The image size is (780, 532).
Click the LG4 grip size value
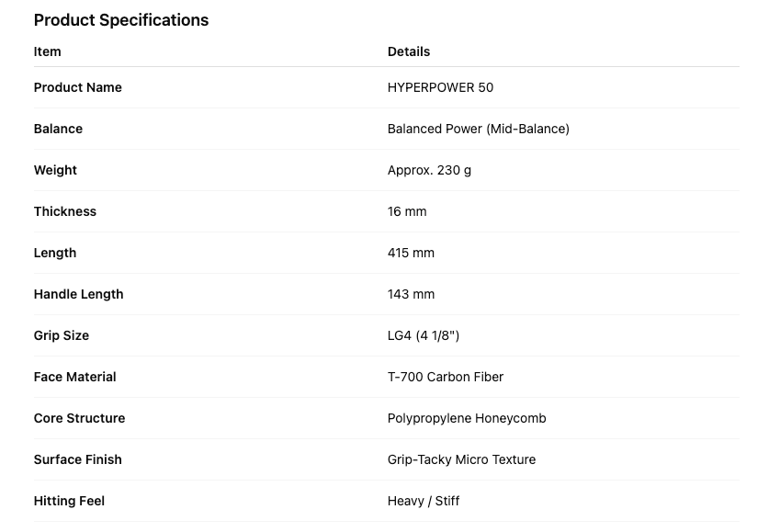[423, 335]
